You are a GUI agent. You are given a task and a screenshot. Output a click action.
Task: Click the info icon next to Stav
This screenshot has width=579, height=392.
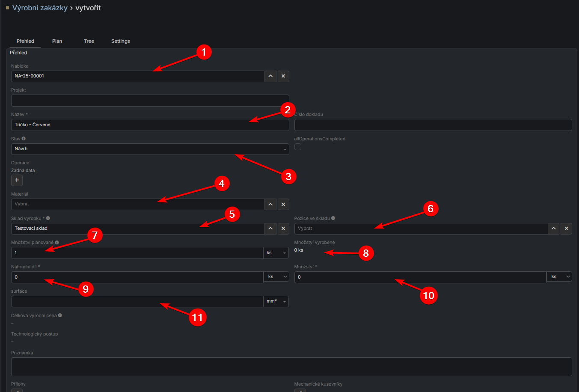coord(24,139)
